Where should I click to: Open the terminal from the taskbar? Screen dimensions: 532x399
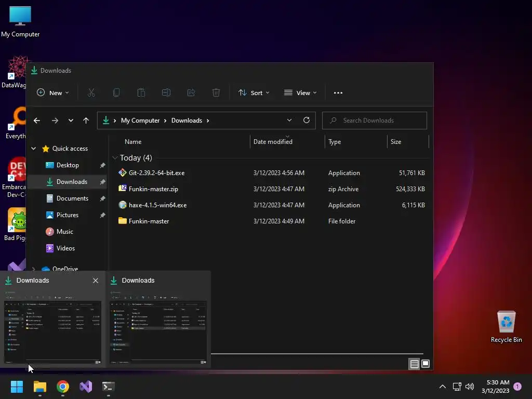(109, 387)
